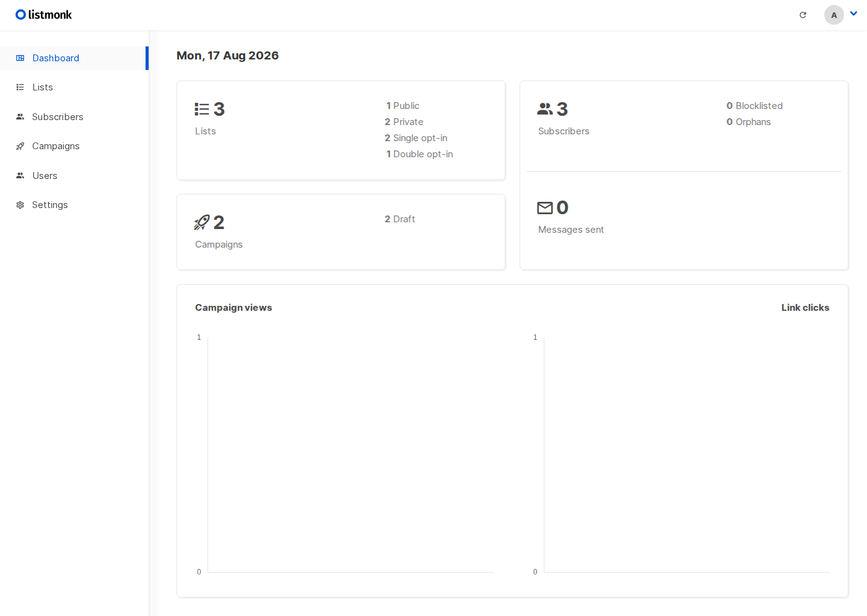
Task: Click the Dashboard grid icon in sidebar
Action: coord(20,58)
